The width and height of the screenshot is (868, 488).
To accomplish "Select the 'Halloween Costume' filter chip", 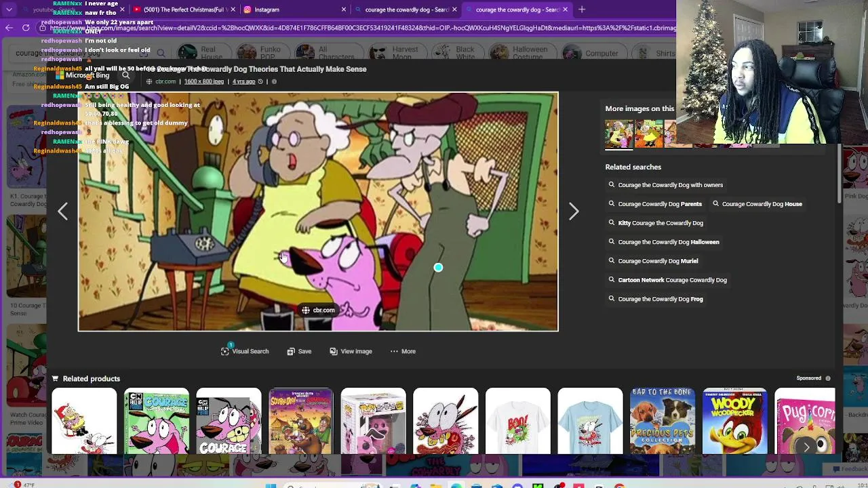I will click(521, 53).
